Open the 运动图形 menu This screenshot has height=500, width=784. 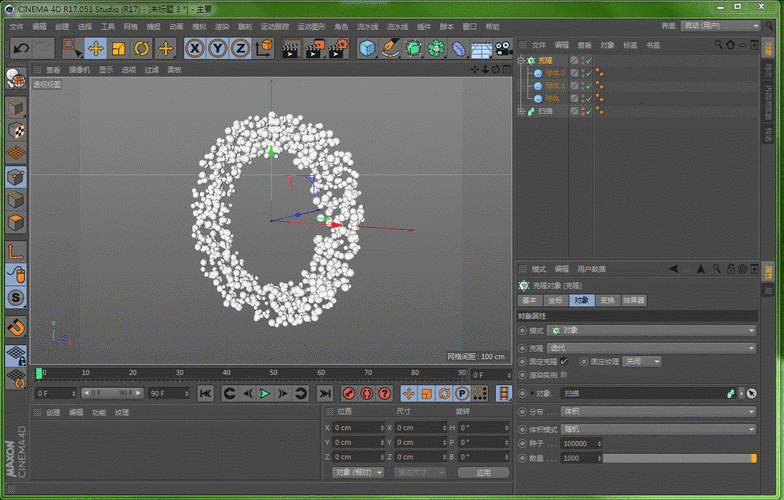click(312, 26)
